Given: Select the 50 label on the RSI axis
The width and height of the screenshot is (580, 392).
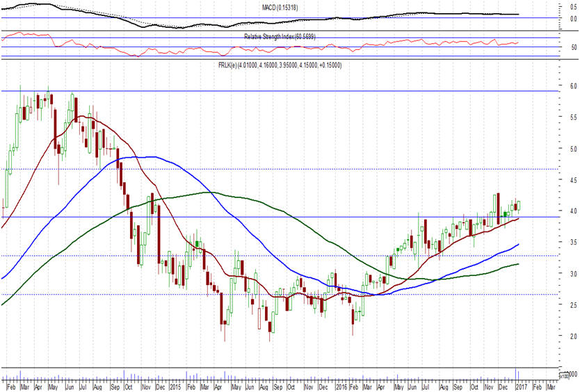Looking at the screenshot, I should [574, 47].
